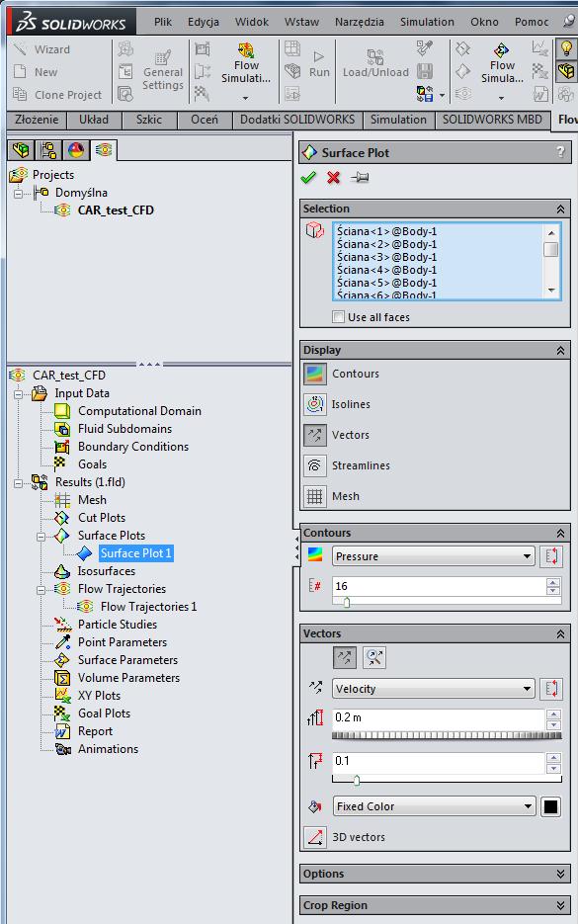The height and width of the screenshot is (924, 578).
Task: Open Flow Simulation analysis tree tab
Action: (x=104, y=150)
